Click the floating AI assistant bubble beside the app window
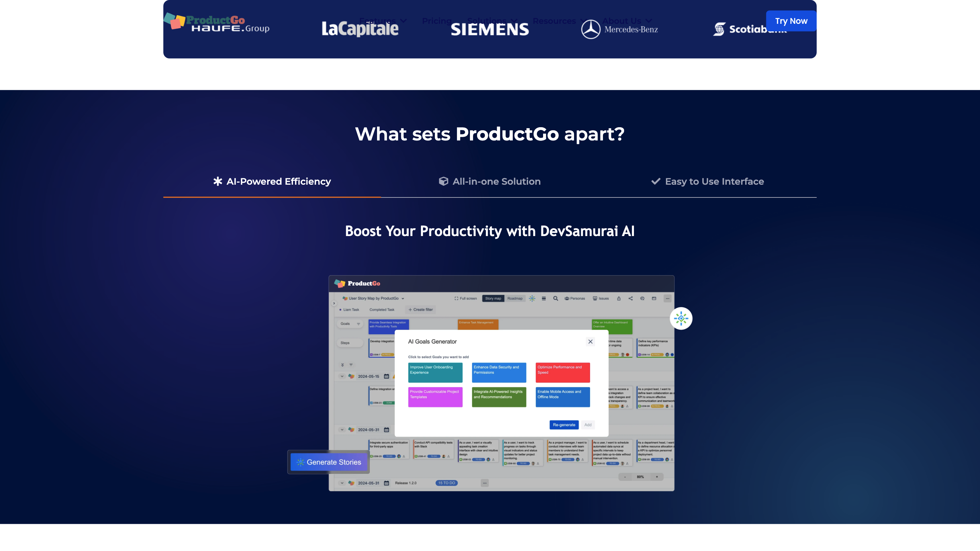Viewport: 980px width, 551px height. tap(681, 318)
